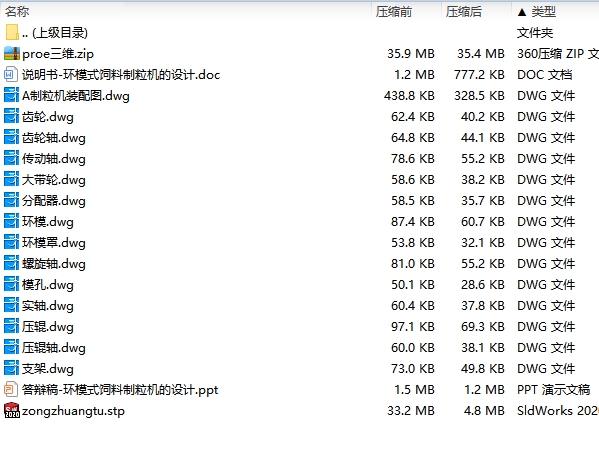
Task: Click the DWG icon beside 压辊轴.dwg
Action: (x=11, y=348)
